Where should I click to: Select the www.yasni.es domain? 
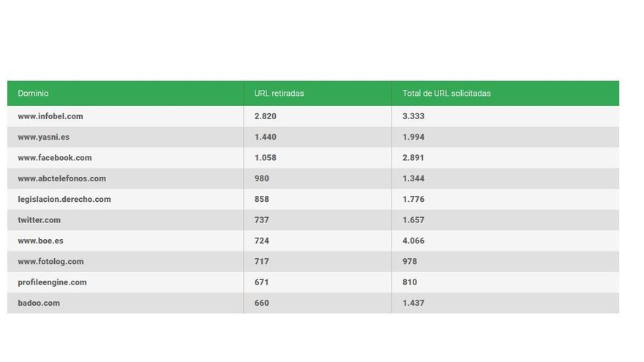click(x=44, y=137)
